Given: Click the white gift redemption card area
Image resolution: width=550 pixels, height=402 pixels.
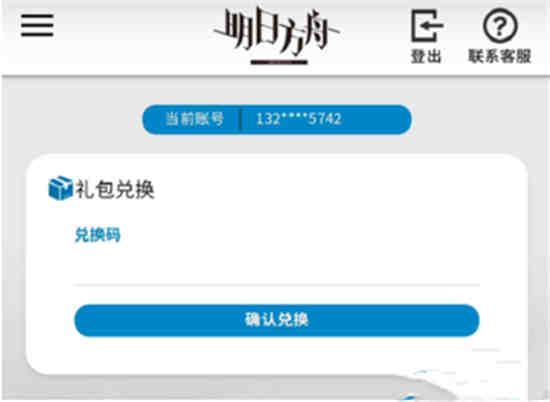Looking at the screenshot, I should tap(276, 265).
